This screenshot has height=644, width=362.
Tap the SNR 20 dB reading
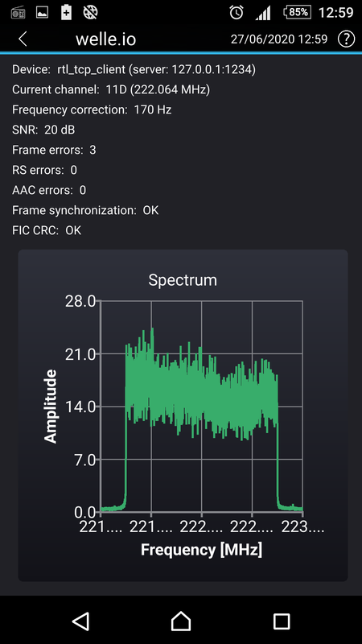coord(44,130)
